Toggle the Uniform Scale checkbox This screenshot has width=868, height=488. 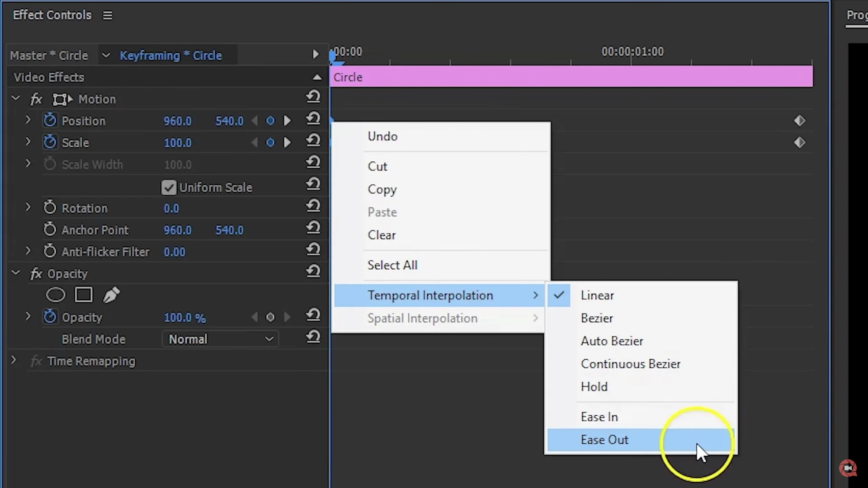(x=169, y=188)
